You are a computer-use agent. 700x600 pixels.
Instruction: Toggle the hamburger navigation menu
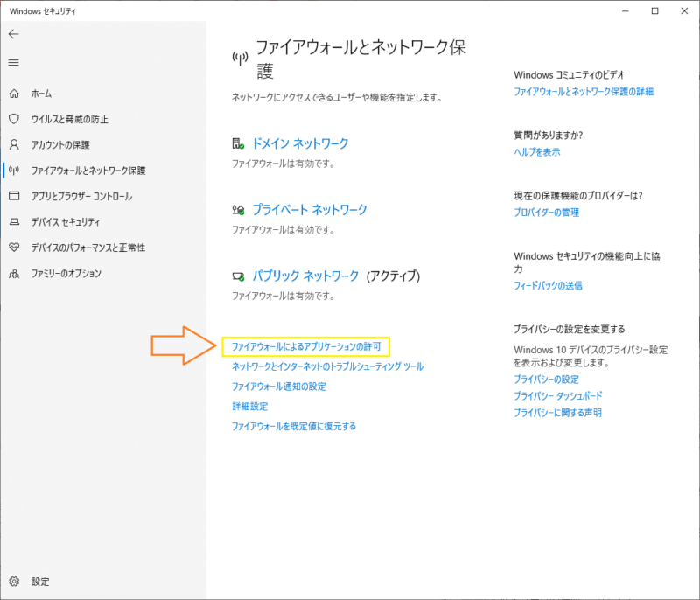(14, 63)
